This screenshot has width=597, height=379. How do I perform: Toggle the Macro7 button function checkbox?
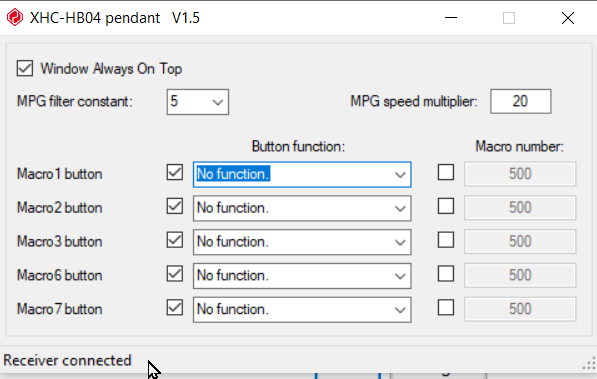(175, 307)
